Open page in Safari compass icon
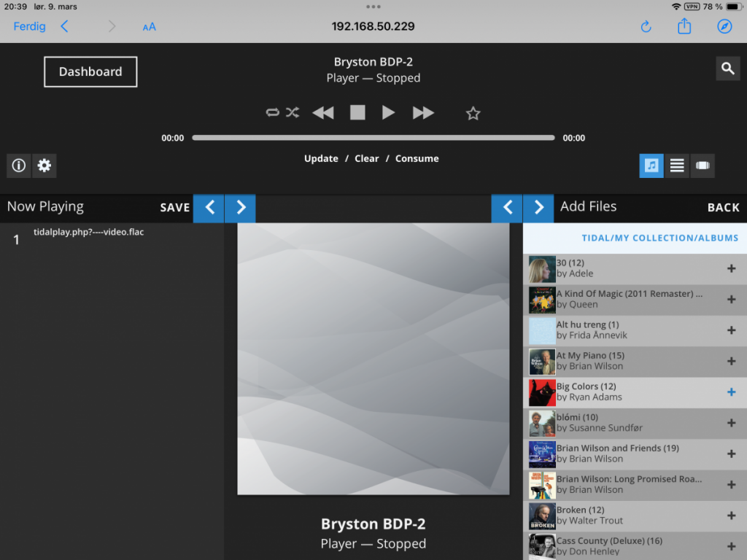 pyautogui.click(x=724, y=26)
